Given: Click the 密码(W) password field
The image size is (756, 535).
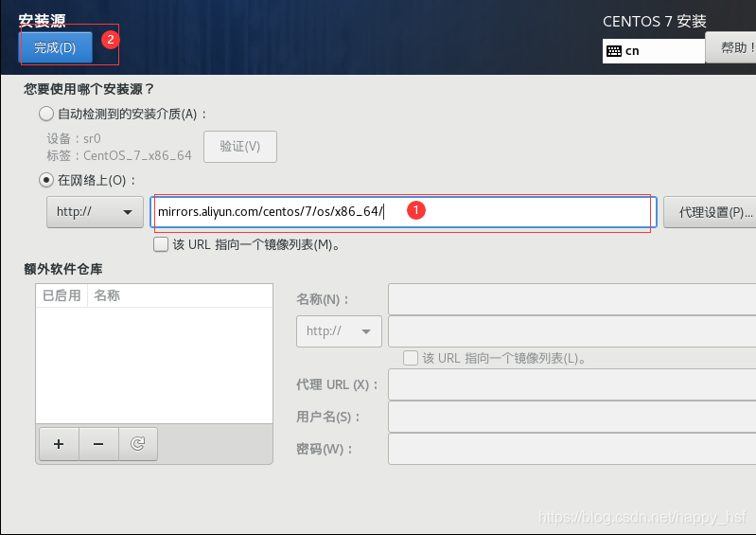Looking at the screenshot, I should (x=571, y=449).
